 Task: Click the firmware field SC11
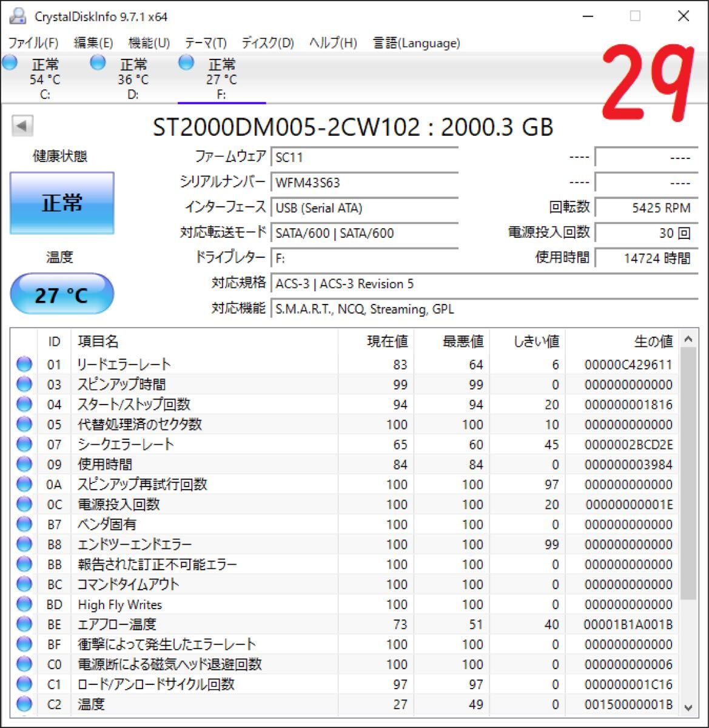pos(364,157)
